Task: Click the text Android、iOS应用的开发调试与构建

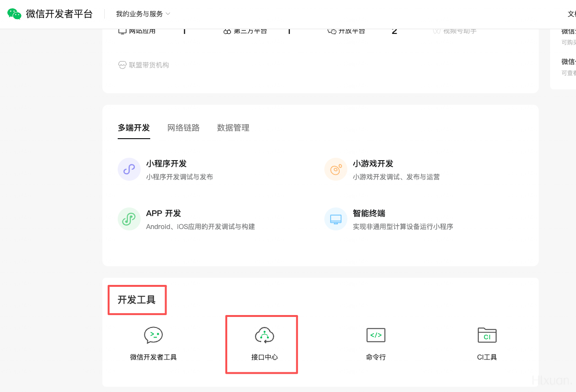Action: click(x=200, y=227)
